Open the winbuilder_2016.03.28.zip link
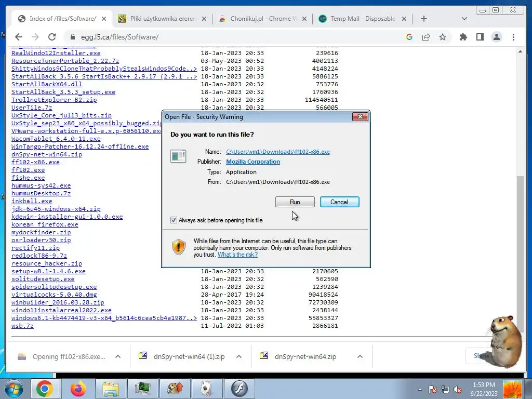Viewport: 532px width, 399px height. (58, 303)
